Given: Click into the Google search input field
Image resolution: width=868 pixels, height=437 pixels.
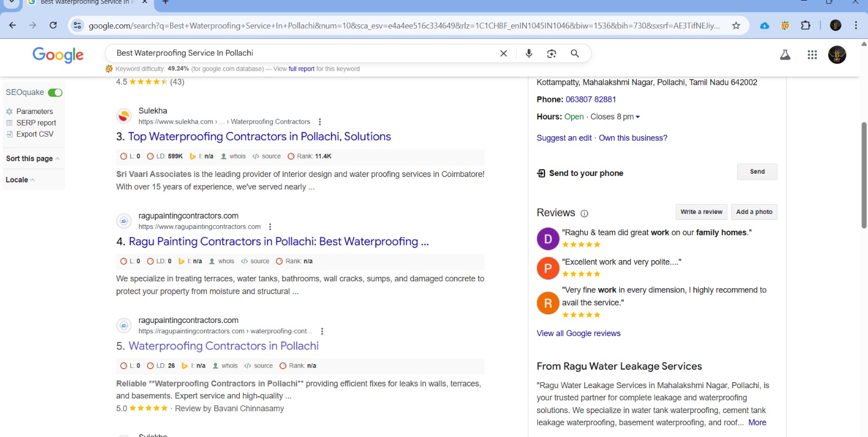Looking at the screenshot, I should point(304,53).
